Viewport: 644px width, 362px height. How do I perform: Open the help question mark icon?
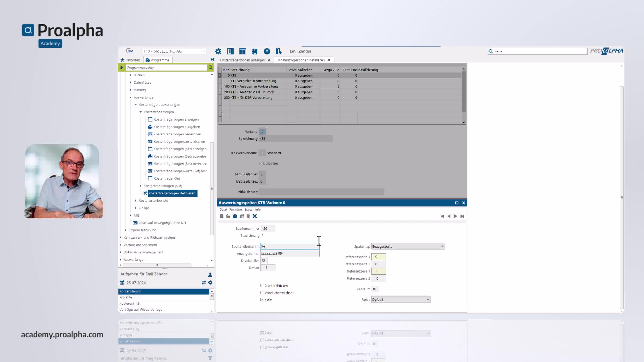[267, 51]
